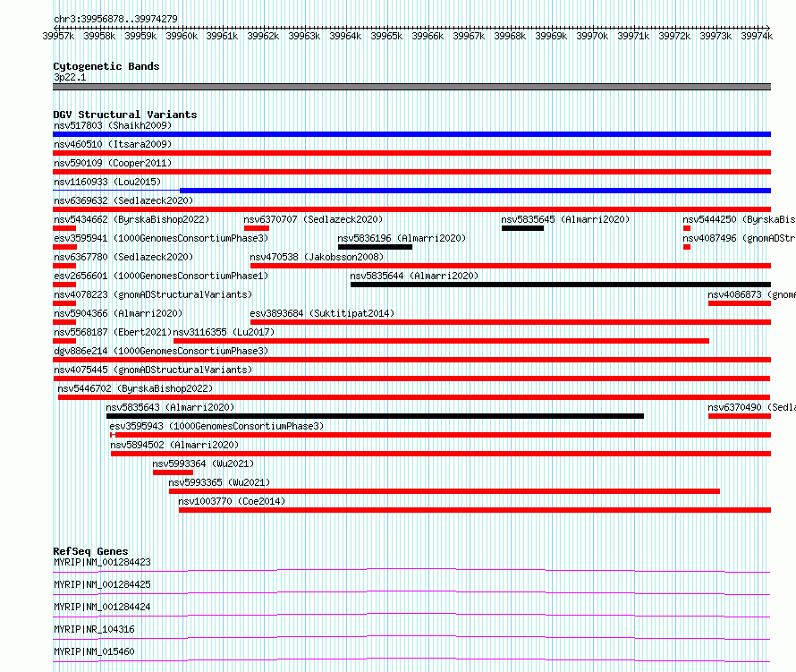Select the nsv5904366 (Almarri2020) label
This screenshot has height=672, width=796.
coord(118,313)
